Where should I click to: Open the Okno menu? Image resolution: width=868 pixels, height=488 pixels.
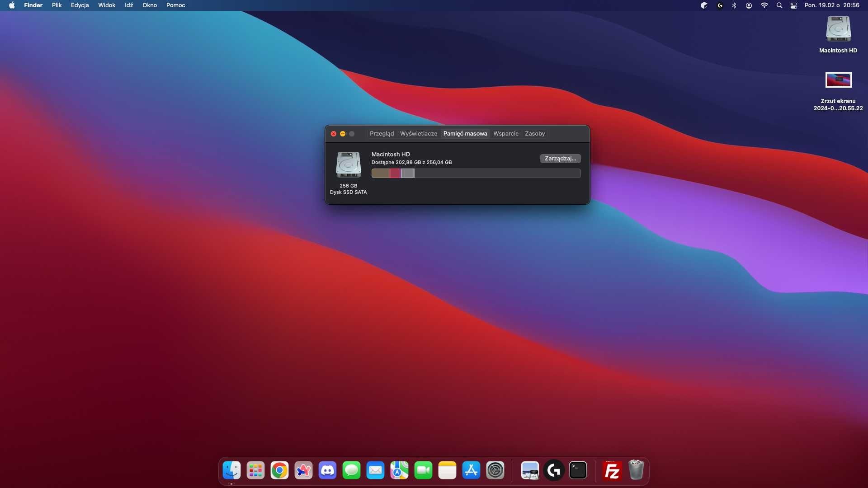tap(150, 5)
